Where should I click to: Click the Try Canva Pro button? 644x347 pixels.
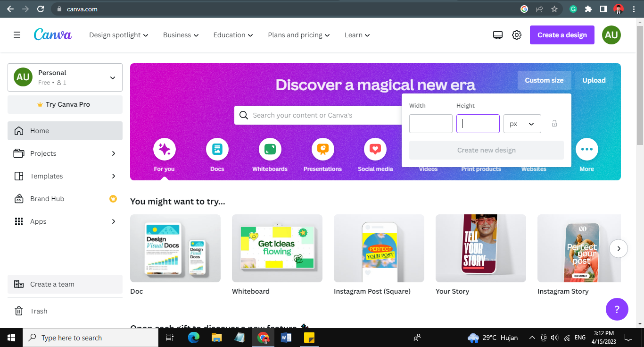65,104
